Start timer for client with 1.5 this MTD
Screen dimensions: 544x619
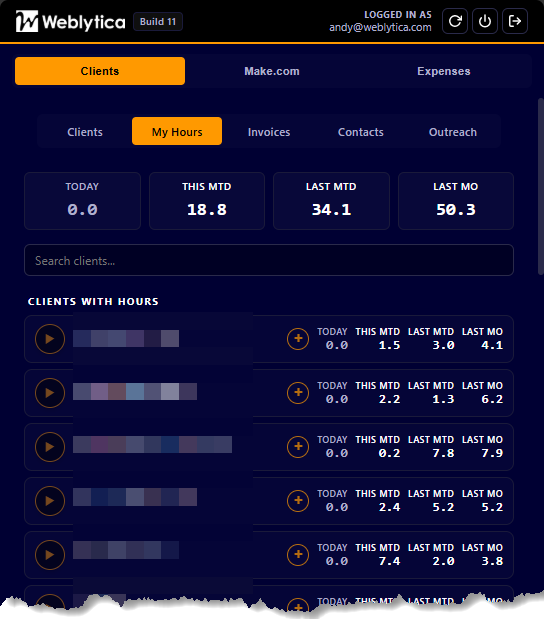click(50, 339)
